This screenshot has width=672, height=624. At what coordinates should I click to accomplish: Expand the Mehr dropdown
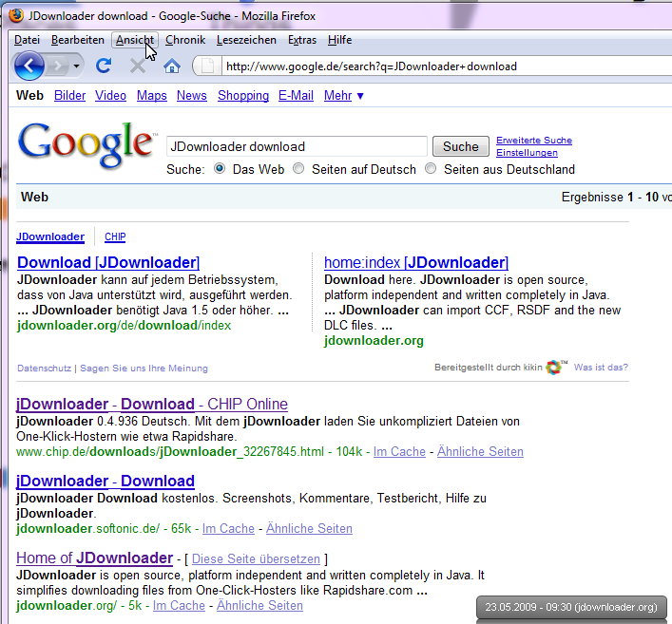pyautogui.click(x=344, y=96)
